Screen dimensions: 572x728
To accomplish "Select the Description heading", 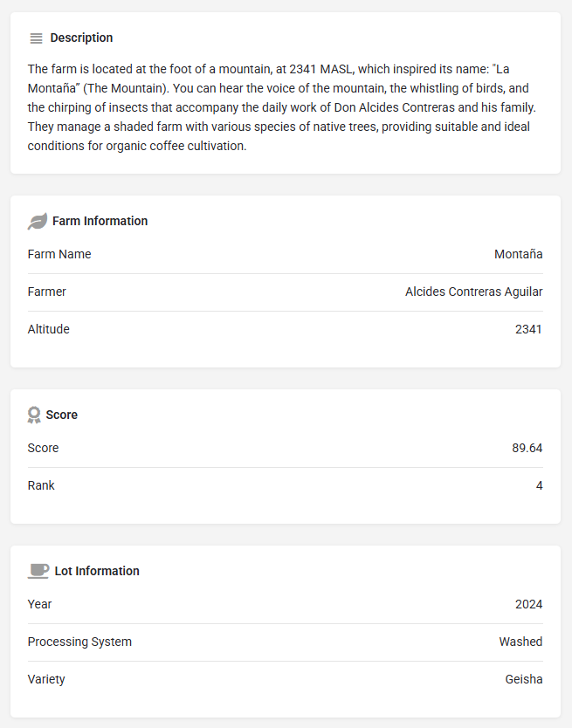I will point(81,38).
